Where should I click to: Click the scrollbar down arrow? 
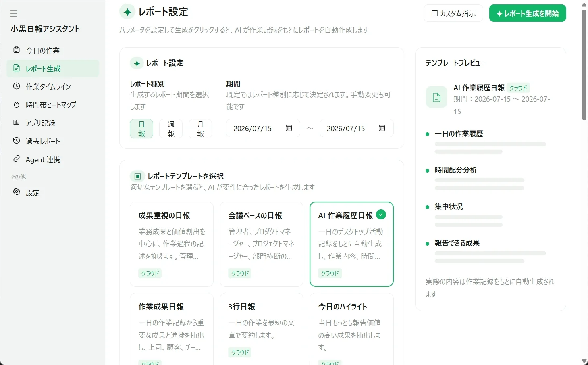[584, 361]
